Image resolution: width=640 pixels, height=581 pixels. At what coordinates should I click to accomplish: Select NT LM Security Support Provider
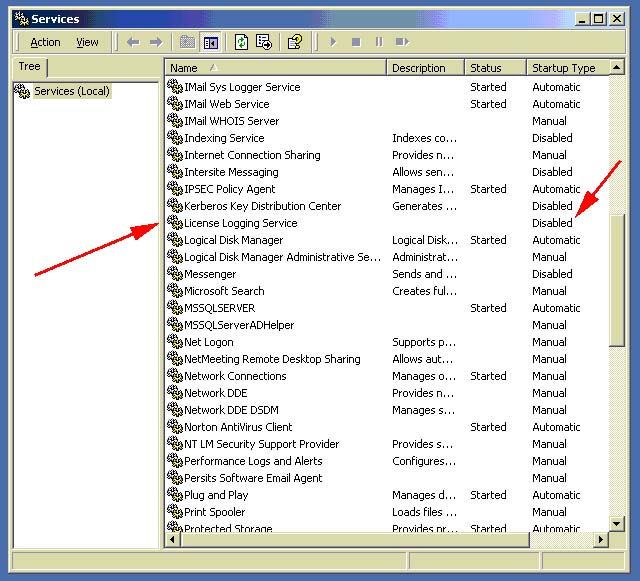pyautogui.click(x=262, y=444)
